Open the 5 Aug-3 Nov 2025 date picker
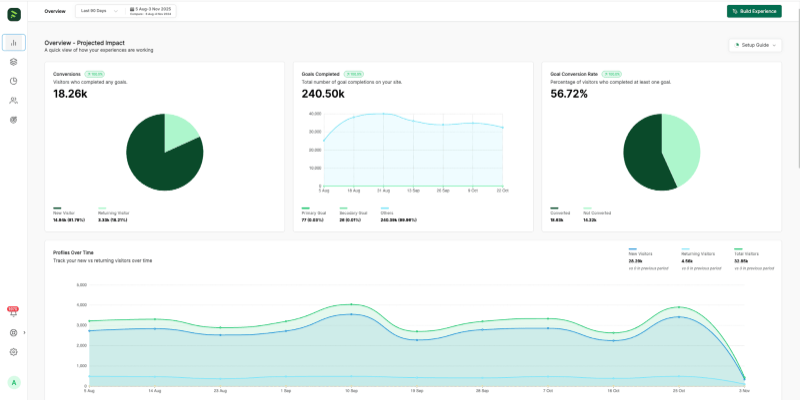The width and height of the screenshot is (800, 400). click(152, 11)
